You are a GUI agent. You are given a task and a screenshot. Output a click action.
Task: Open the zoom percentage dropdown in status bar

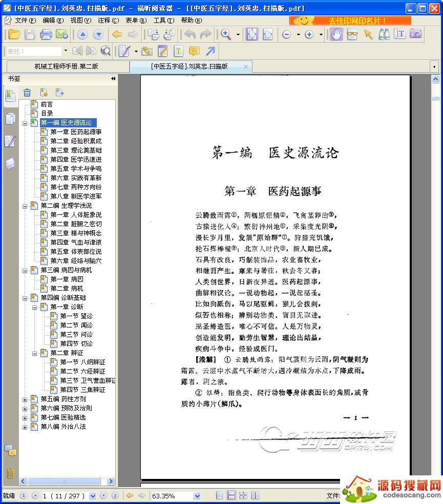click(197, 496)
